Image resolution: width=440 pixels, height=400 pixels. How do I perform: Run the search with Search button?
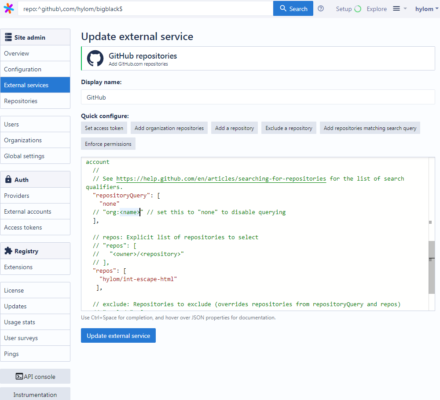293,9
